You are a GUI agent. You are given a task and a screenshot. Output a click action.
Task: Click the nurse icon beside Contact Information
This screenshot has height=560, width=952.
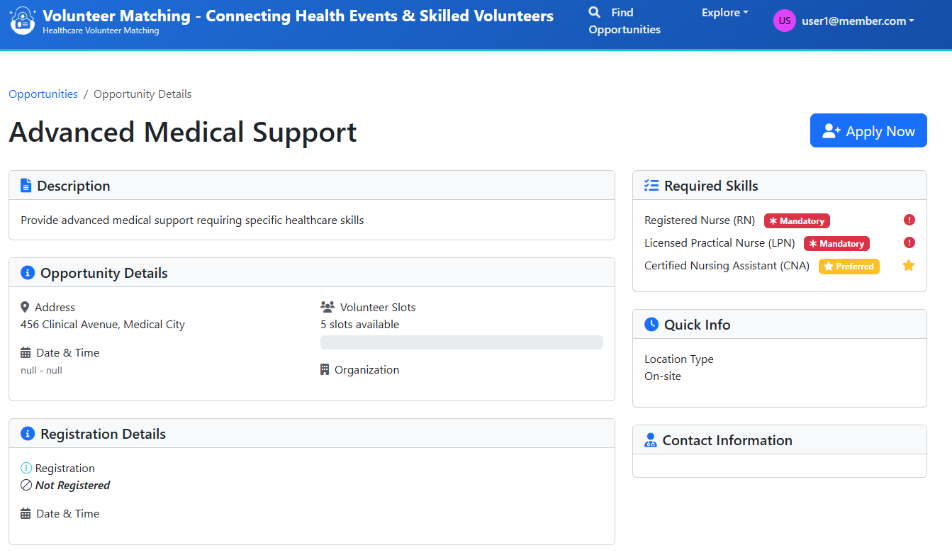(x=651, y=440)
